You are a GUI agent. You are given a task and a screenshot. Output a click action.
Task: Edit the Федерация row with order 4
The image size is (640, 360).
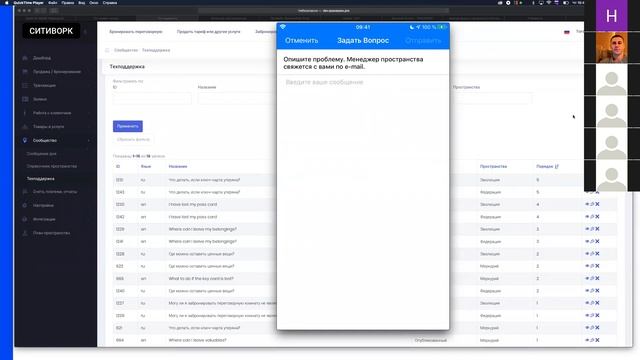pos(592,216)
